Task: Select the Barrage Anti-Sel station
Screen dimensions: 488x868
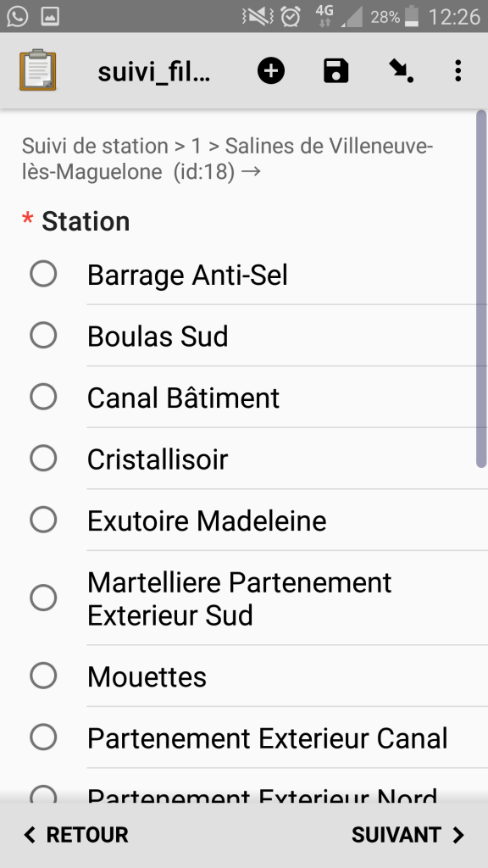Action: point(244,274)
